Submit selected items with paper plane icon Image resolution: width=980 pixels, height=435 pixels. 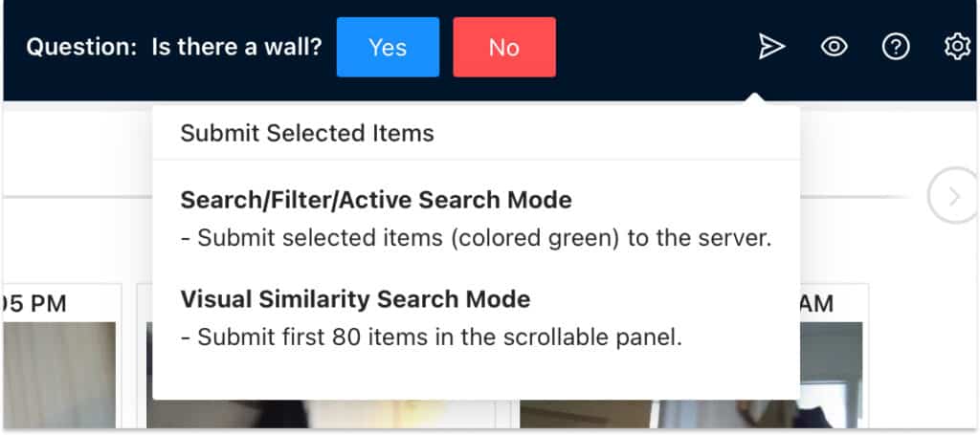(x=770, y=47)
